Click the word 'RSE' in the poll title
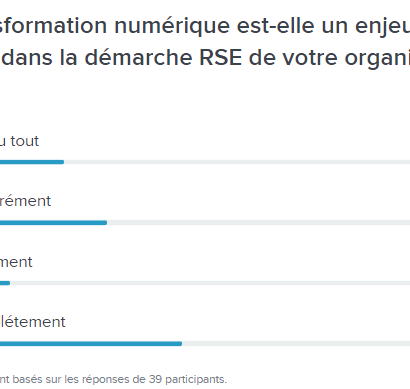 pyautogui.click(x=220, y=58)
